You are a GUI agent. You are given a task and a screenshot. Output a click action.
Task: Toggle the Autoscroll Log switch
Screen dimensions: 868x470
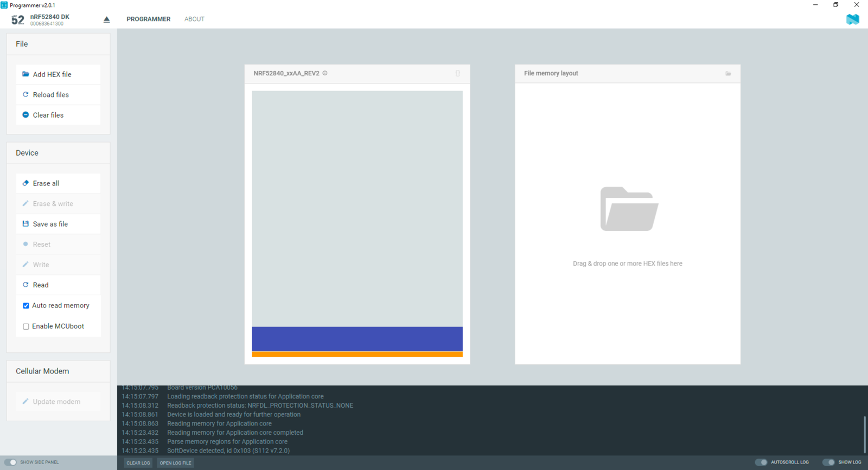coord(761,462)
